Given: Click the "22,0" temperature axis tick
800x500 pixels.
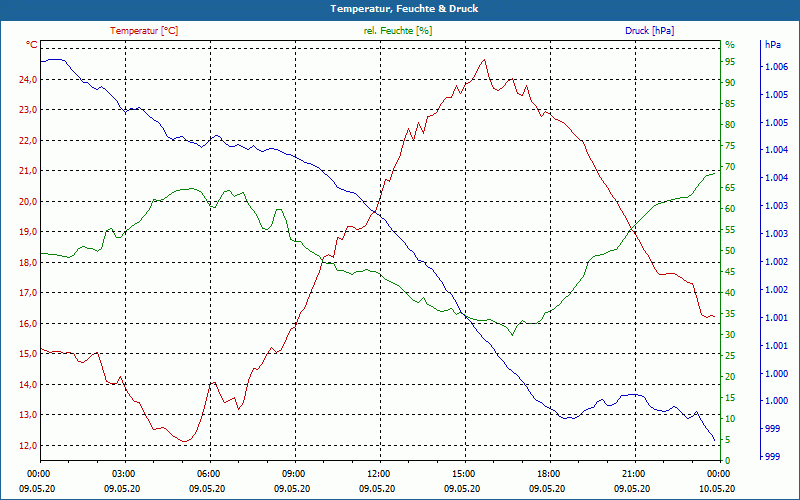Looking at the screenshot, I should pyautogui.click(x=28, y=140).
